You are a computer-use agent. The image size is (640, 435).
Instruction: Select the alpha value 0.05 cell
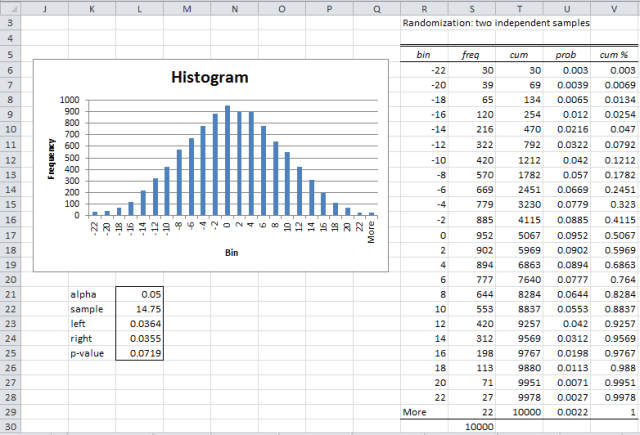click(x=140, y=294)
